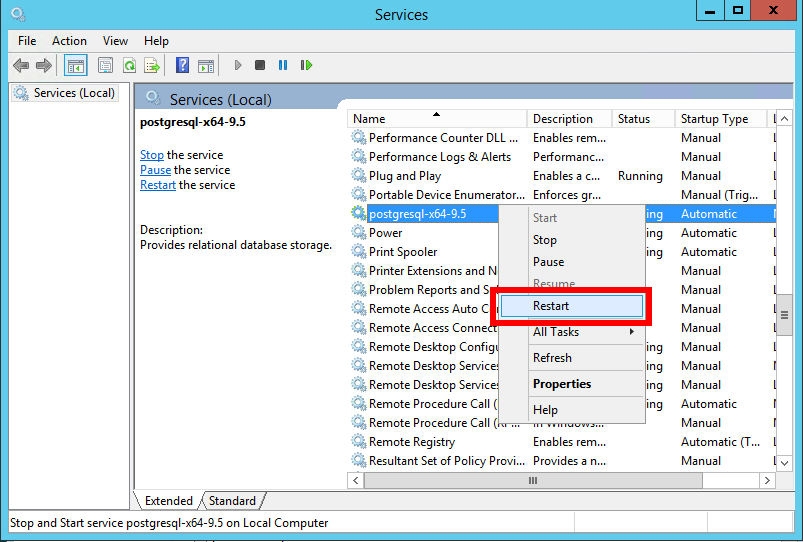803x542 pixels.
Task: Click the Back arrow in toolbar
Action: click(21, 65)
